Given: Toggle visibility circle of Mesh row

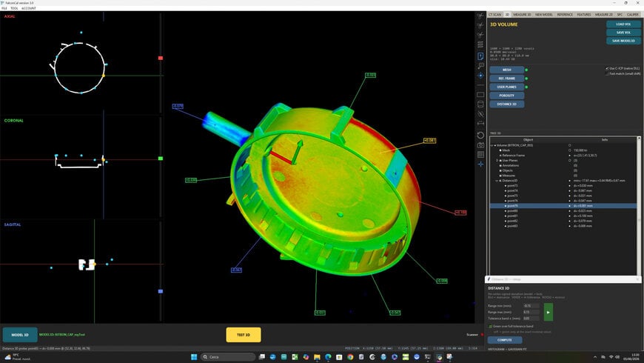Looking at the screenshot, I should click(570, 150).
